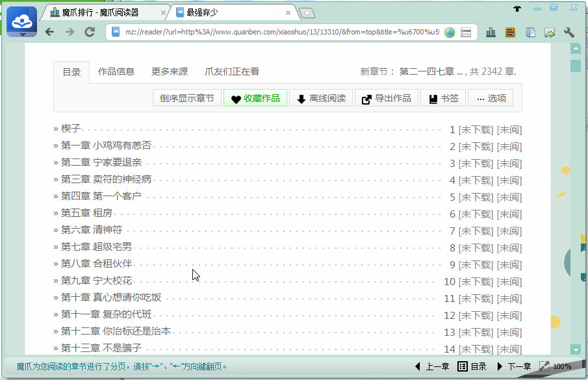Open settings via the wrench icon
The image size is (588, 380).
569,31
